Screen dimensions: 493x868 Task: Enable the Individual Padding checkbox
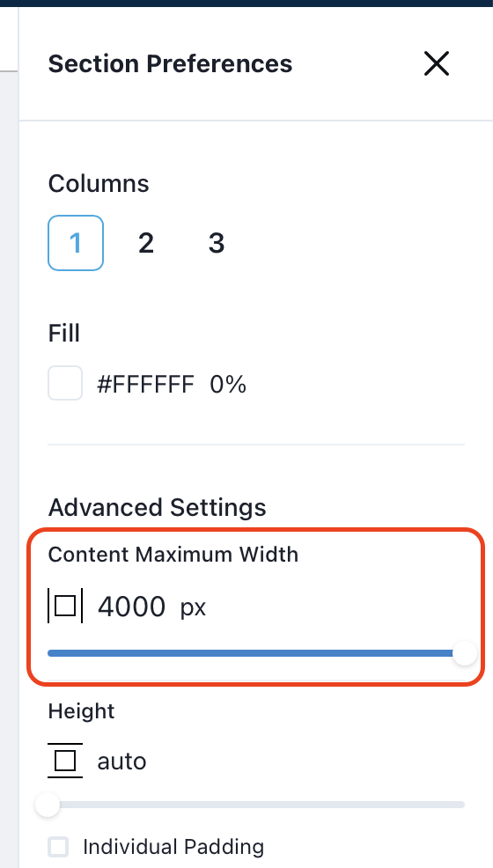pyautogui.click(x=58, y=847)
